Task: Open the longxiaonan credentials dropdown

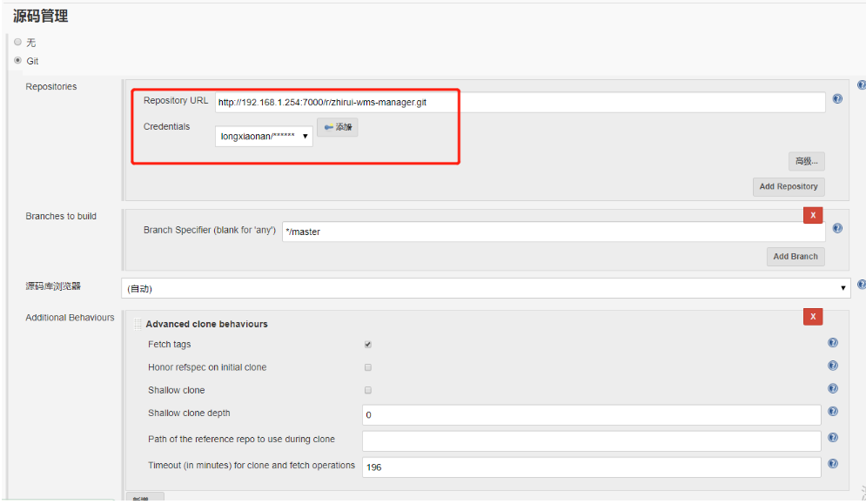Action: click(x=264, y=136)
